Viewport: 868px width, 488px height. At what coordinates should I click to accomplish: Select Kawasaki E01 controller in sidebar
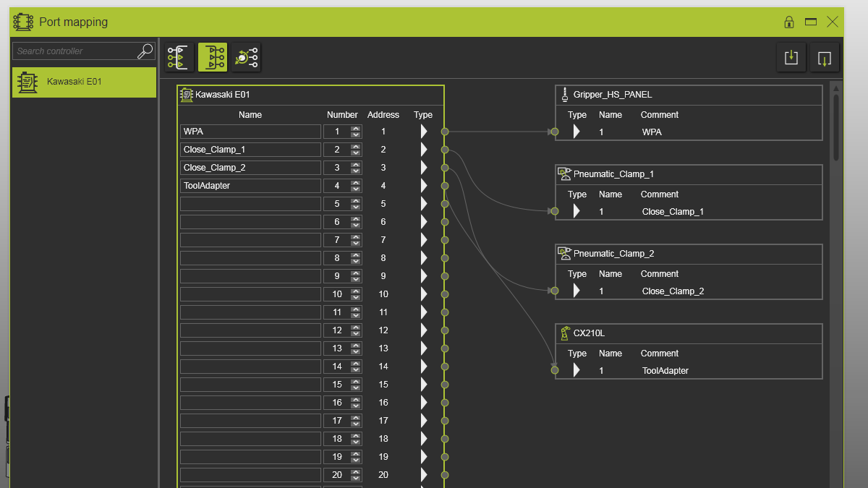pyautogui.click(x=84, y=82)
